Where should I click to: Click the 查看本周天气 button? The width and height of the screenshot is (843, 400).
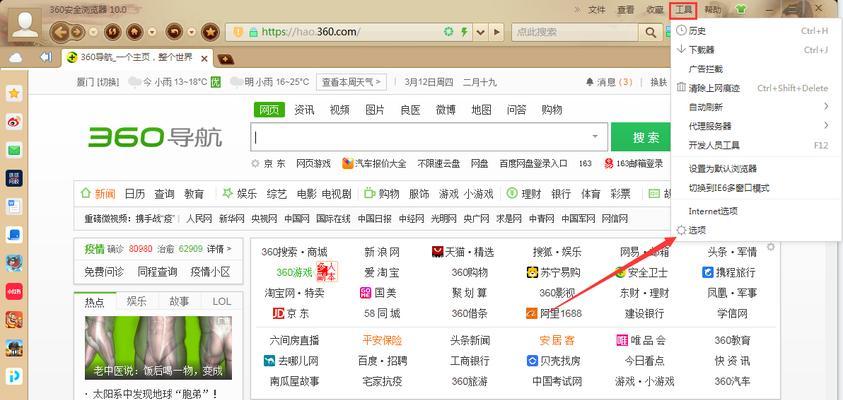(x=351, y=82)
